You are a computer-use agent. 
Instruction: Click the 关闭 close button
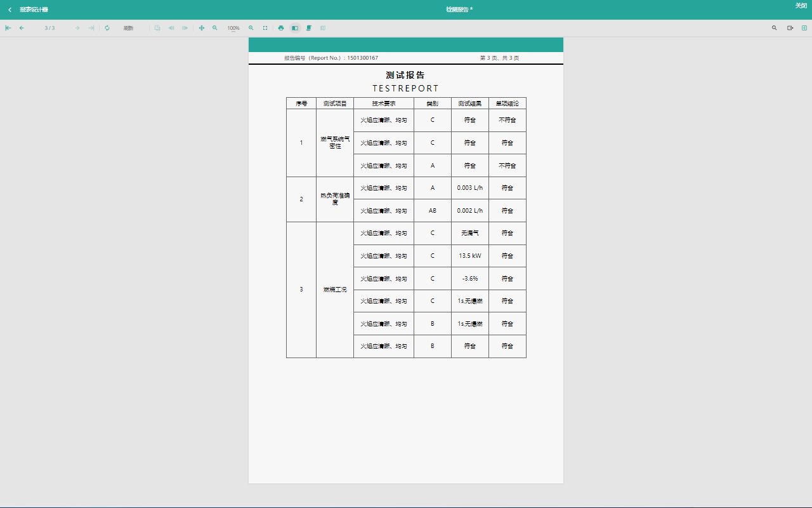801,6
